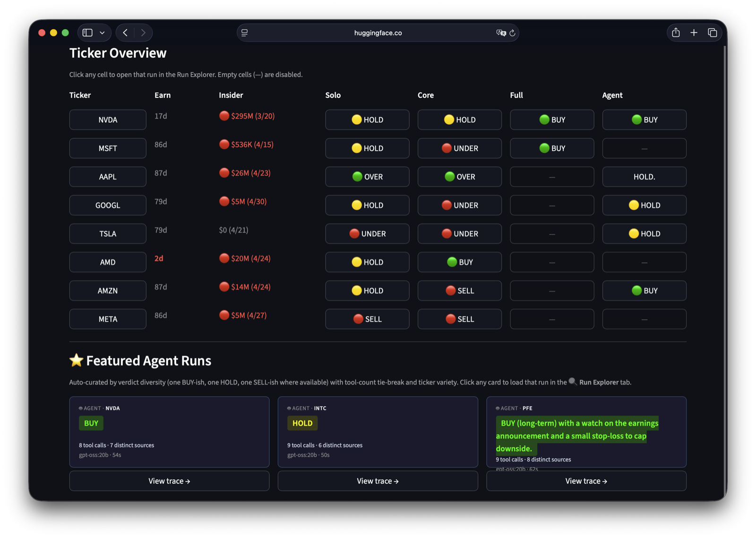
Task: Open the page reader icon in address bar
Action: (x=245, y=33)
